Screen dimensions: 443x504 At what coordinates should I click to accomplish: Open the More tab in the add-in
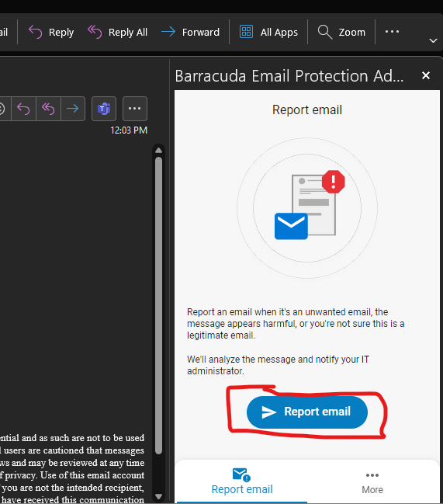(x=372, y=482)
